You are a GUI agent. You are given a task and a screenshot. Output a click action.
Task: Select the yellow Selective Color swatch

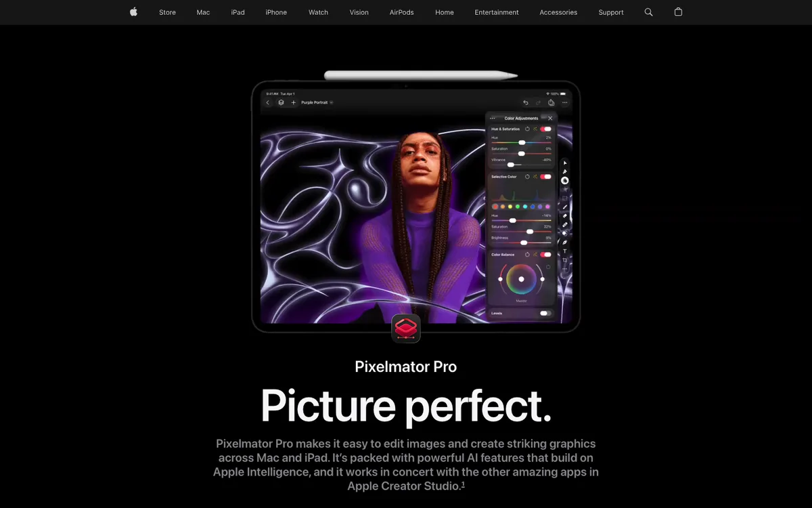(510, 207)
